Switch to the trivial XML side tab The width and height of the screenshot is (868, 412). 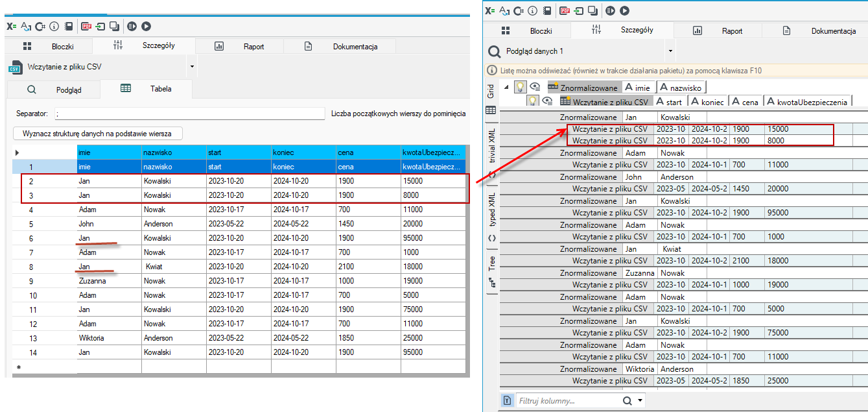click(491, 155)
